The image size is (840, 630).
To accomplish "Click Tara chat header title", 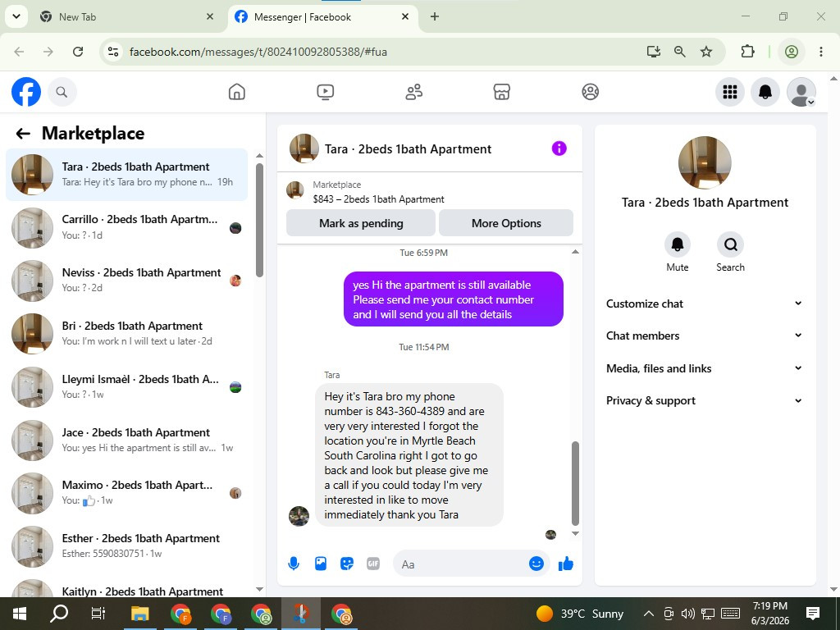I will [x=408, y=149].
